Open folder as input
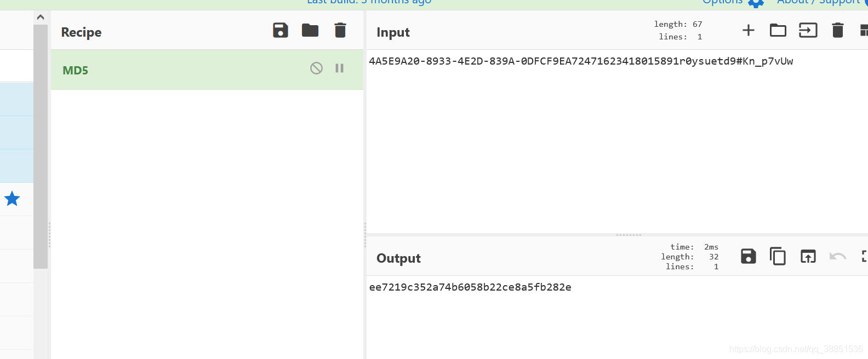This screenshot has width=868, height=359. click(778, 30)
